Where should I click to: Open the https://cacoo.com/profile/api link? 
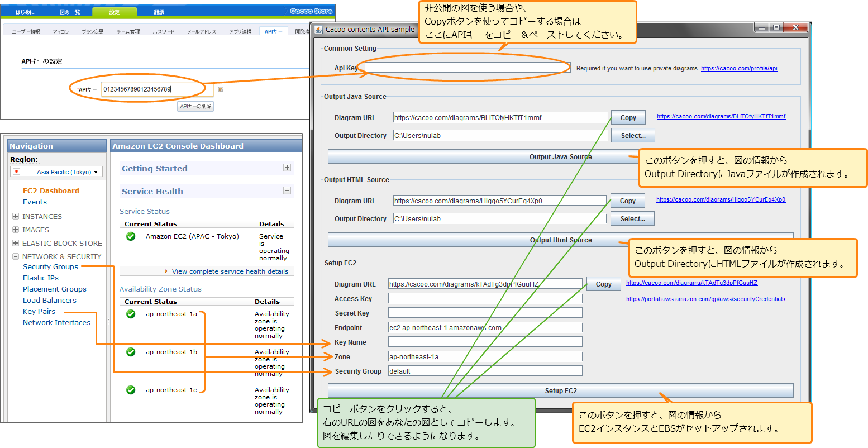point(739,68)
